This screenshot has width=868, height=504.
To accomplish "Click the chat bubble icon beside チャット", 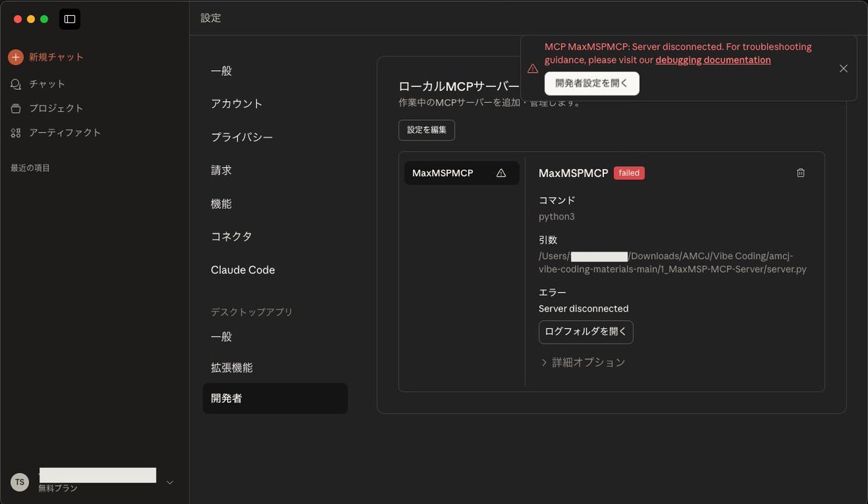I will [16, 84].
